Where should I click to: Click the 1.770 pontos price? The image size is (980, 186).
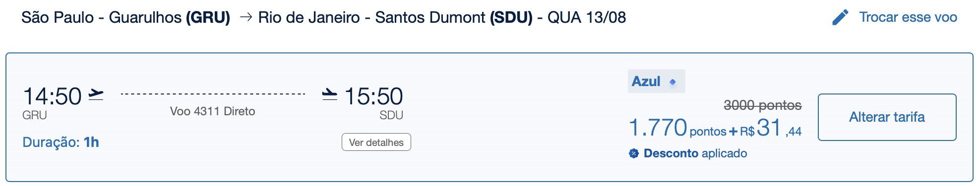[x=677, y=128]
